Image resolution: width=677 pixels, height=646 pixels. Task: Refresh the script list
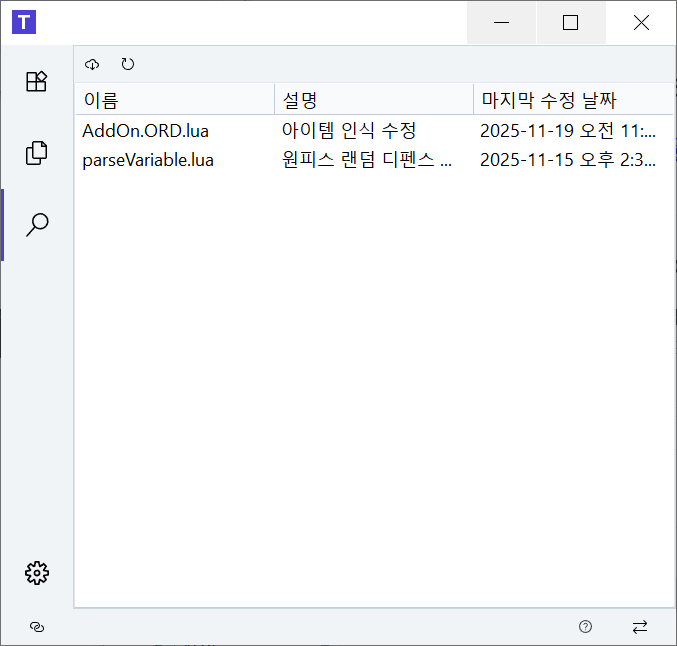point(127,64)
